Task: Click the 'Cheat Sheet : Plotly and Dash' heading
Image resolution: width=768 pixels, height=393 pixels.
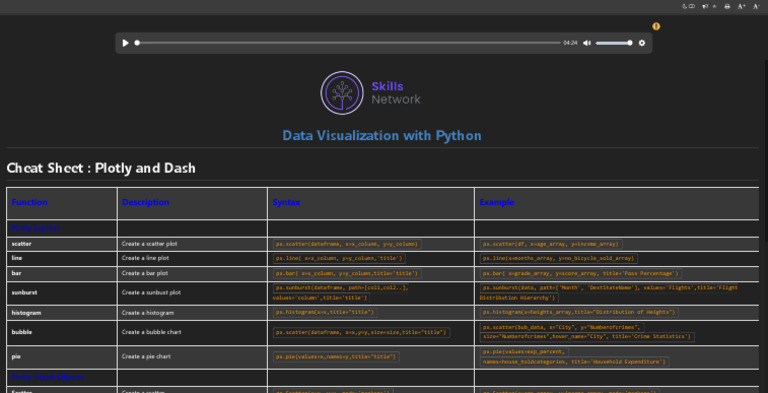Action: click(101, 168)
